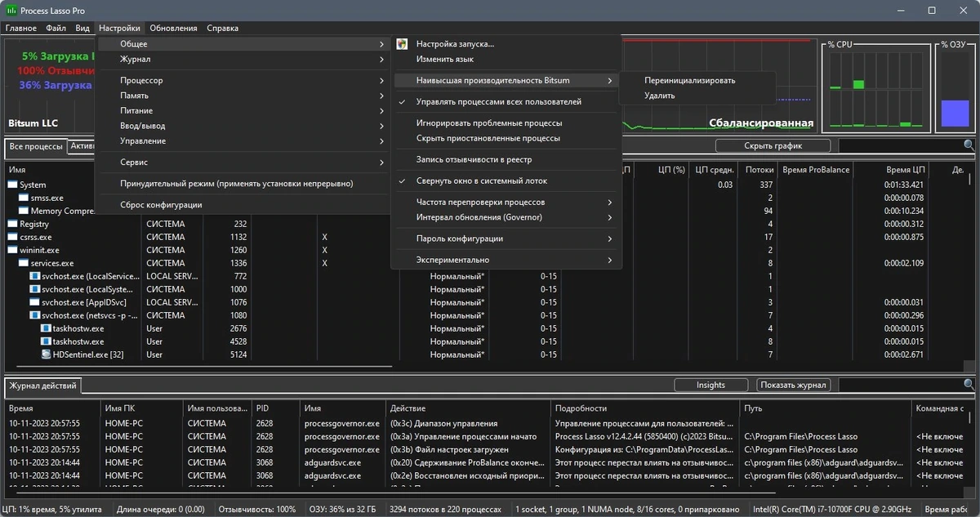Click the % ОЗУ memory usage bar
Screen dimensions: 980x517
[955, 90]
